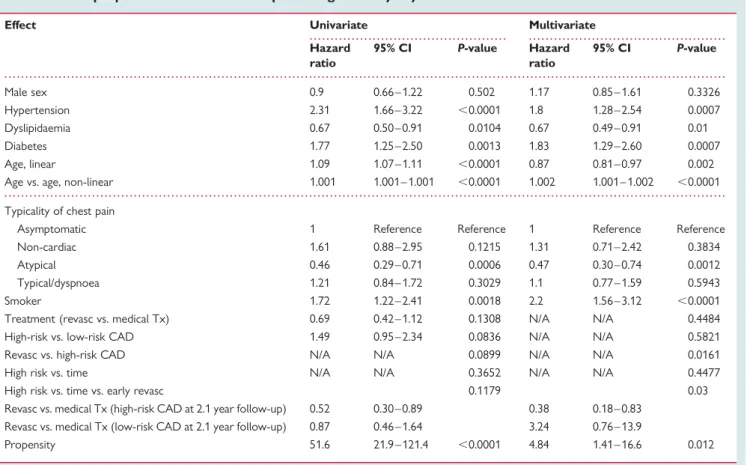Select High-risk vs. low-risk CI '0.95–2.34'
Screen dimensions: 750x465
[x=398, y=337]
